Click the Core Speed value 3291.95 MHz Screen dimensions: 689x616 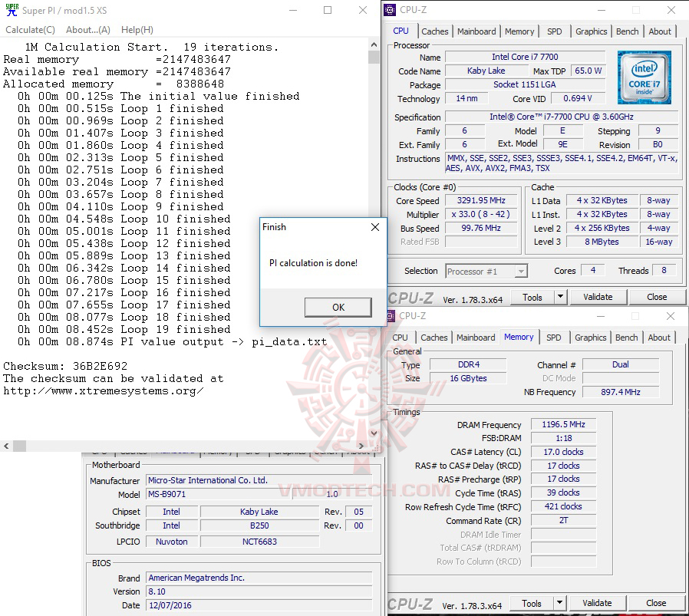[x=481, y=201]
